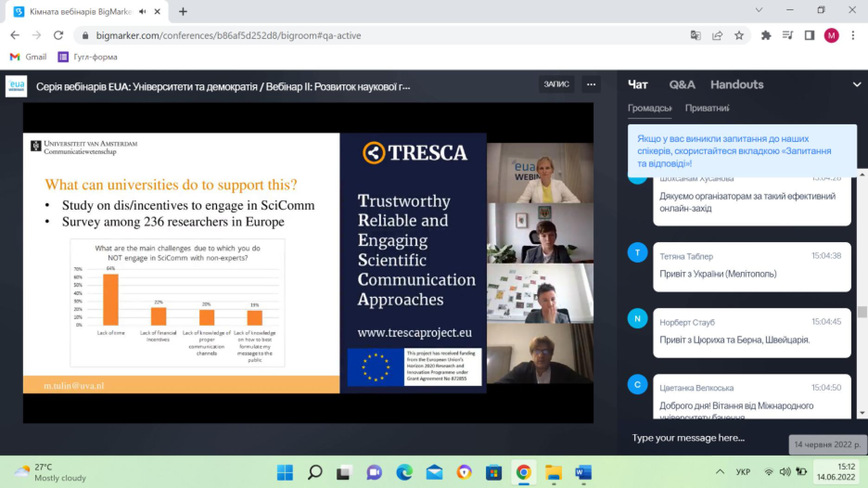Select the second speaker video thumbnail
868x488 pixels.
click(540, 233)
